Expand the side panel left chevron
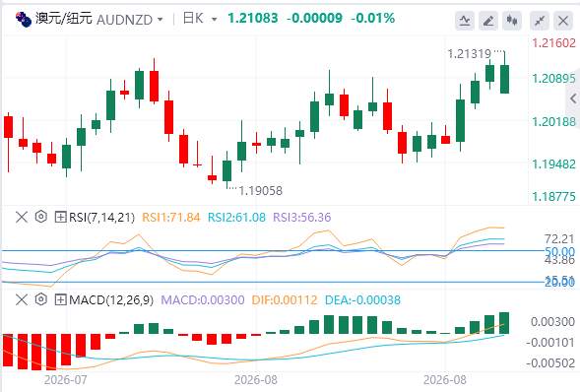The image size is (580, 392). [x=573, y=98]
